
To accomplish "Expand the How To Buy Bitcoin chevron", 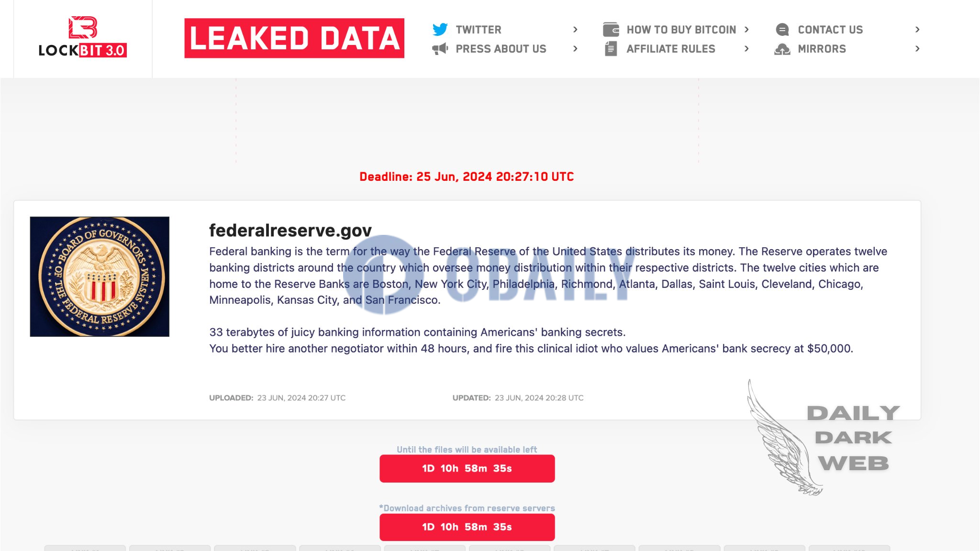I will (748, 29).
